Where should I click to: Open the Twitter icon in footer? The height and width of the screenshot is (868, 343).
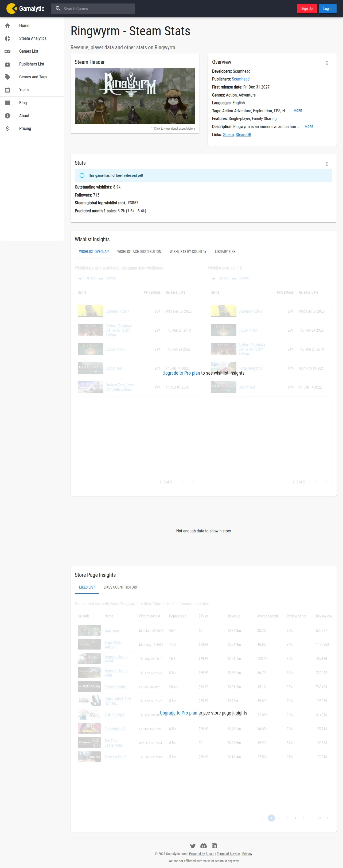click(x=193, y=846)
